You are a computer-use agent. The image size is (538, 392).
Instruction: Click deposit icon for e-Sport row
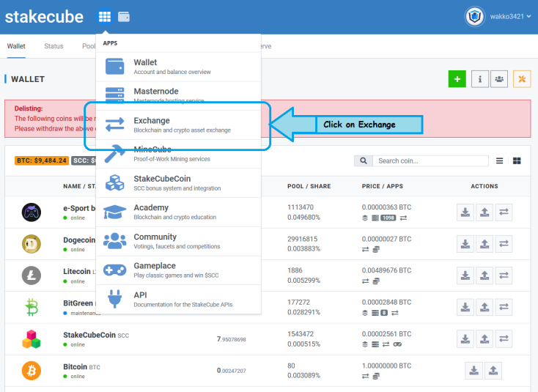(465, 212)
